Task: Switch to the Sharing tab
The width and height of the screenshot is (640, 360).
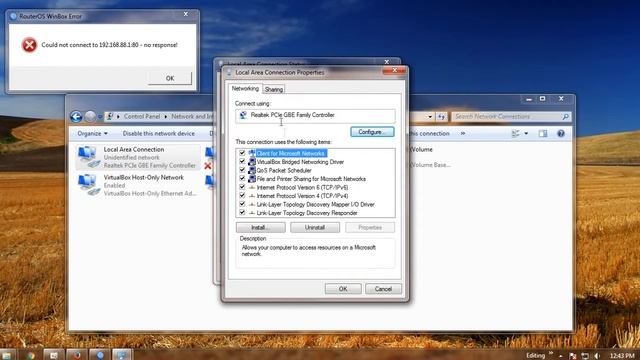Action: (x=273, y=89)
